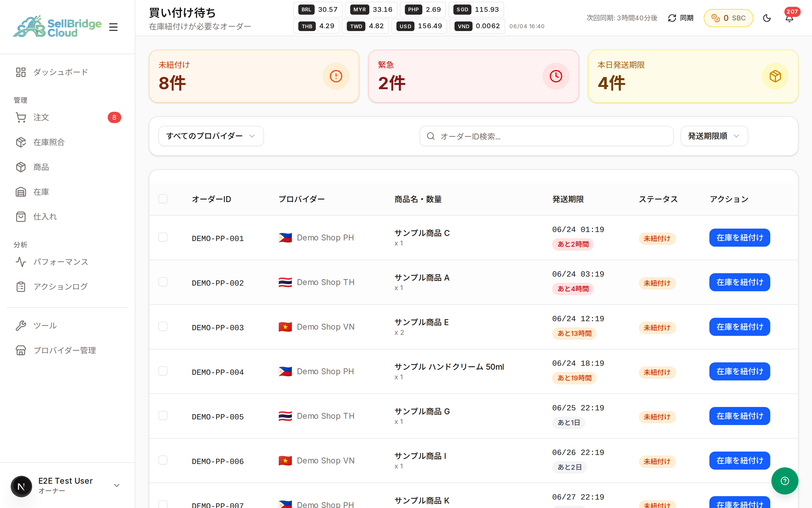The image size is (812, 508).
Task: Open プロバイダー管理 in the sidebar
Action: click(x=67, y=351)
